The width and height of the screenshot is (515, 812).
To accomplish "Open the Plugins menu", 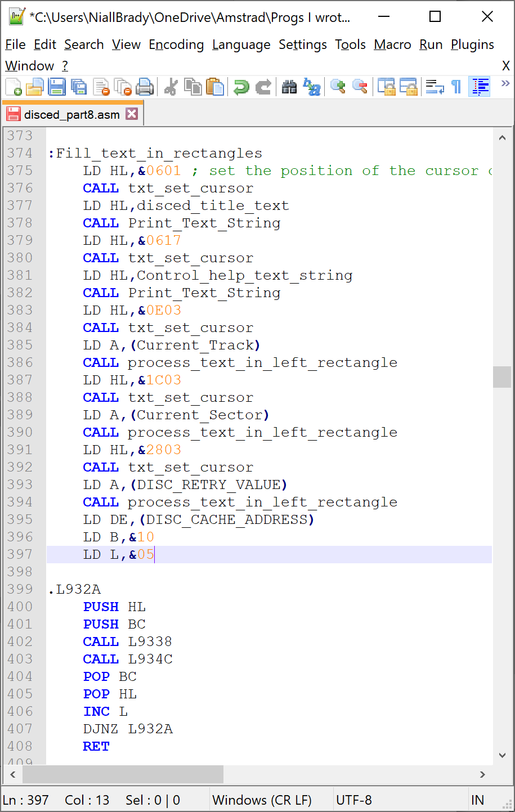I will [472, 44].
